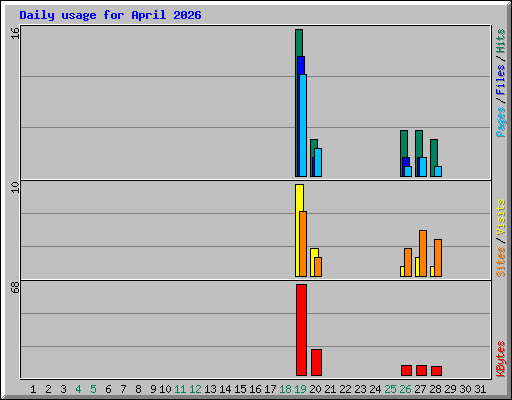Click the 'Daily usage for April 2026' title
This screenshot has width=512, height=400.
tap(110, 15)
